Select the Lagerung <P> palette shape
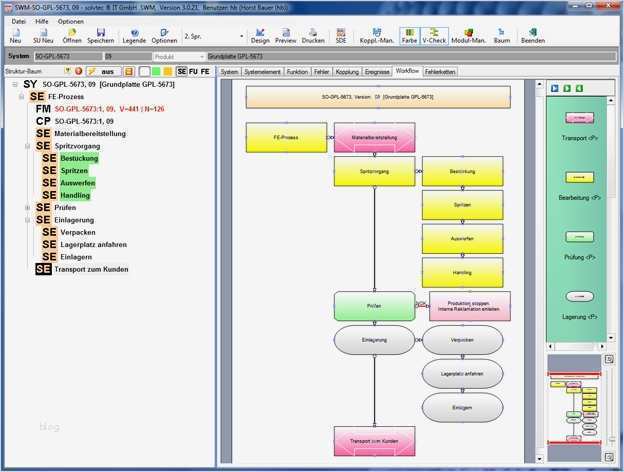 (x=579, y=296)
